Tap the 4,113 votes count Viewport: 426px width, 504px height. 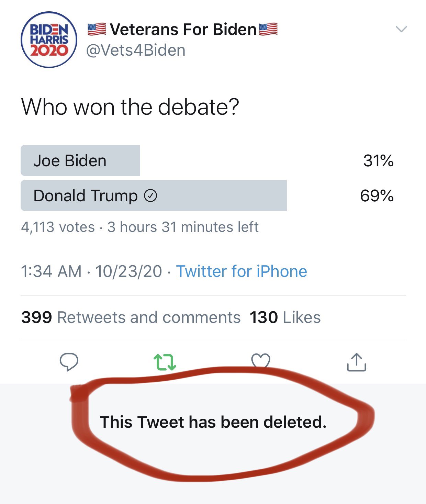click(x=58, y=227)
